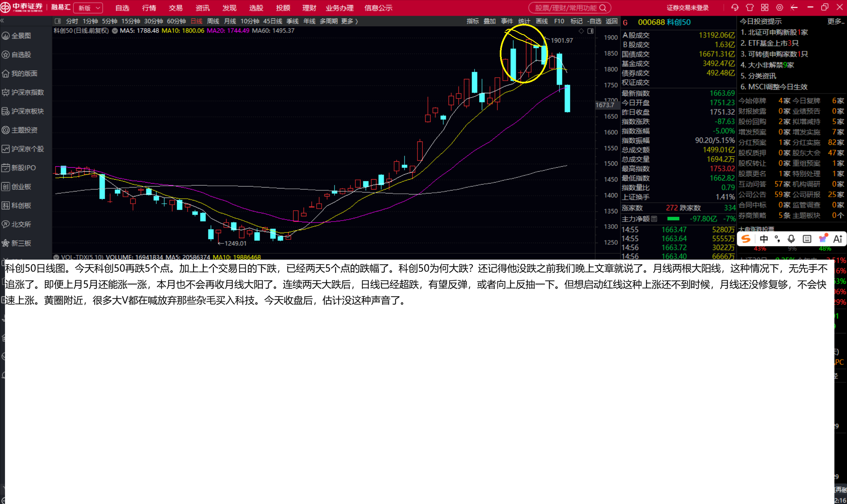Viewport: 847px width, 504px height.
Task: Click 000688 科创50 title
Action: click(664, 22)
